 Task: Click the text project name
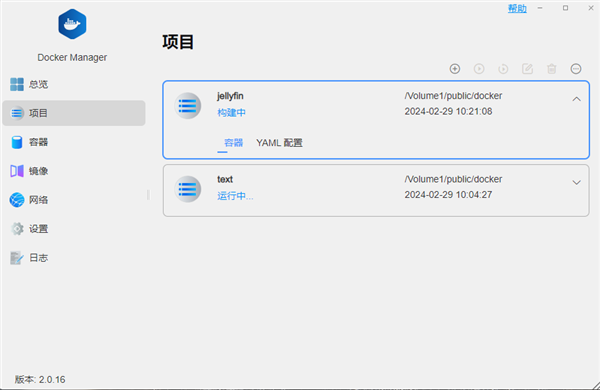tap(225, 179)
